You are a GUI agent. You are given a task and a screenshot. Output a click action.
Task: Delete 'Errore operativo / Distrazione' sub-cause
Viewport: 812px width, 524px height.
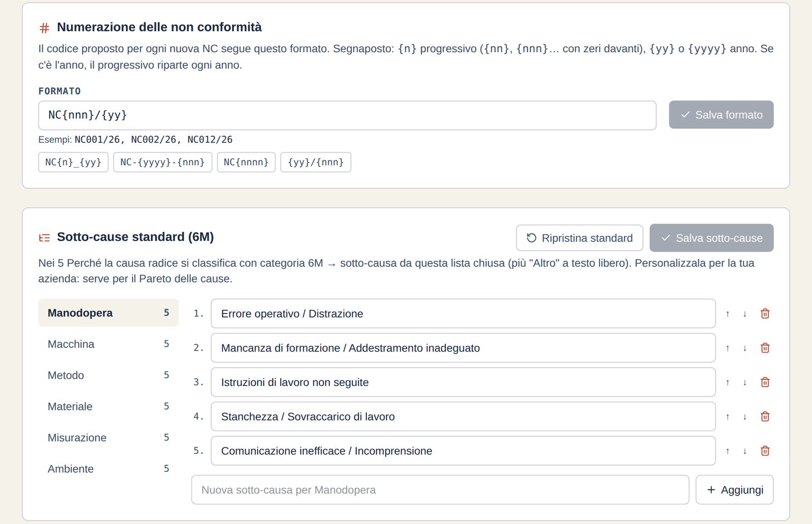765,314
